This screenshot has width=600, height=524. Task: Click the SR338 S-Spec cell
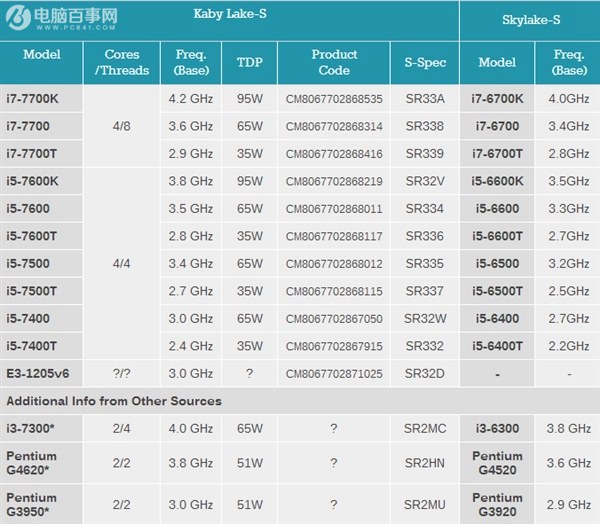[x=425, y=126]
